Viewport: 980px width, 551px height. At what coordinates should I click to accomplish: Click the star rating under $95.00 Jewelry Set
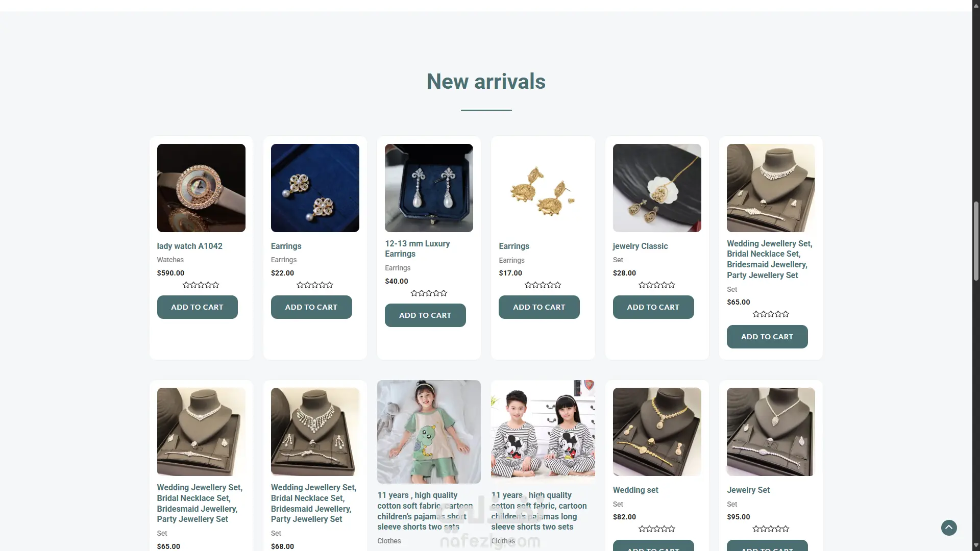[x=771, y=529]
